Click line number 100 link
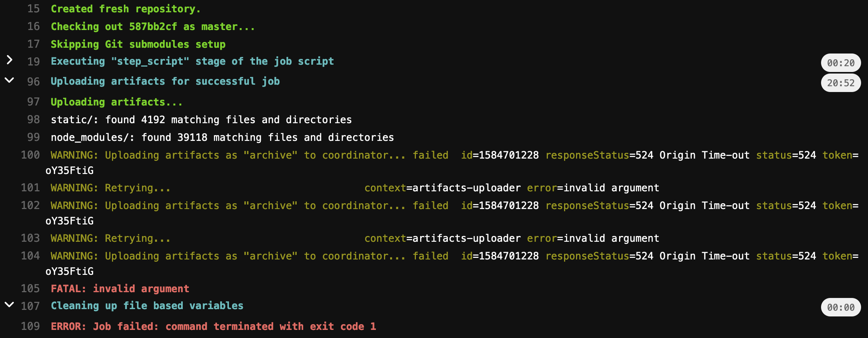 [x=30, y=155]
